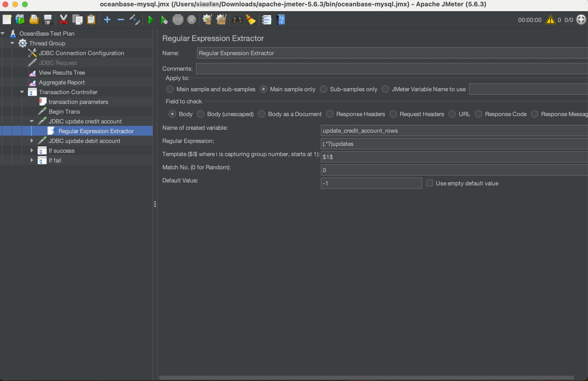Viewport: 588px width, 381px height.
Task: Toggle the log viewer icon
Action: pyautogui.click(x=267, y=20)
